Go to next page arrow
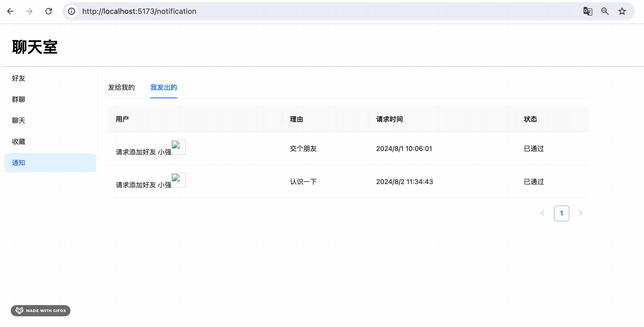The height and width of the screenshot is (327, 644). coord(581,213)
